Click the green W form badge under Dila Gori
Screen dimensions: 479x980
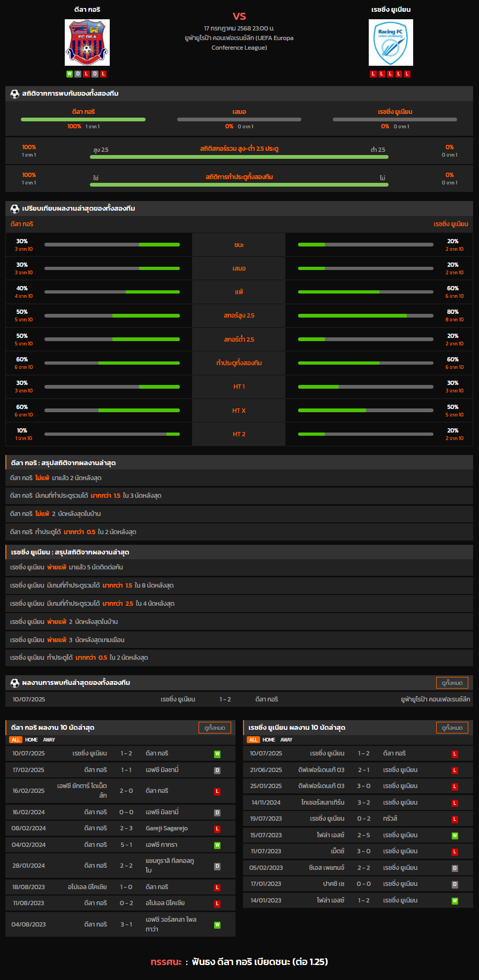point(70,74)
